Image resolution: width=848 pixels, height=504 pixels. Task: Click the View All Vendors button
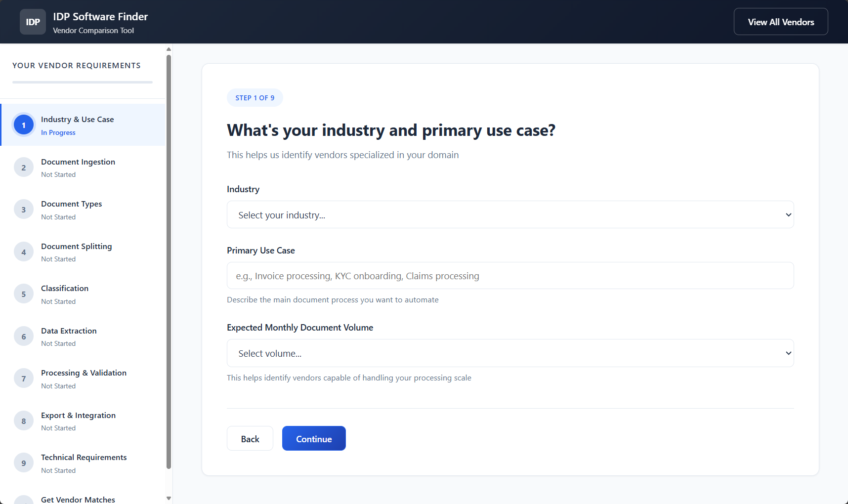coord(781,21)
